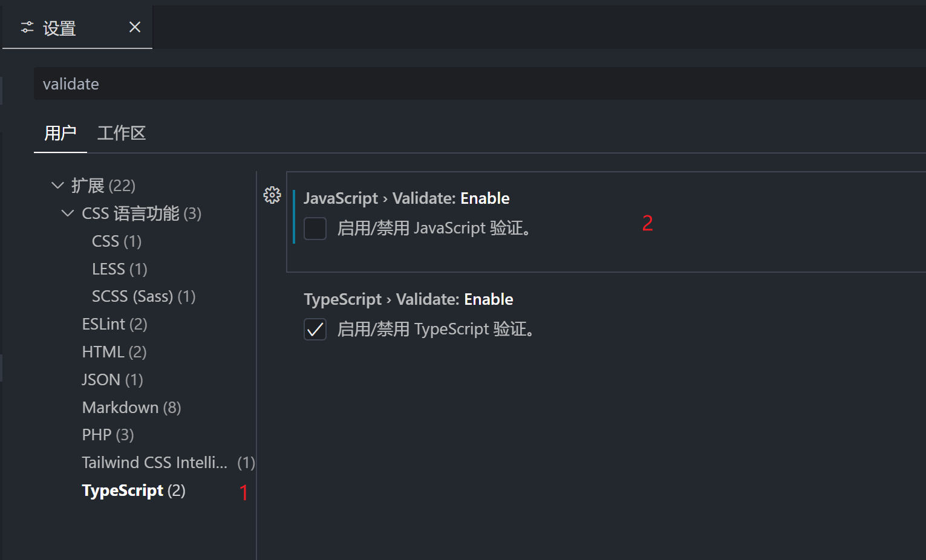Image resolution: width=926 pixels, height=560 pixels.
Task: Click the settings search field containing validate
Action: (480, 83)
